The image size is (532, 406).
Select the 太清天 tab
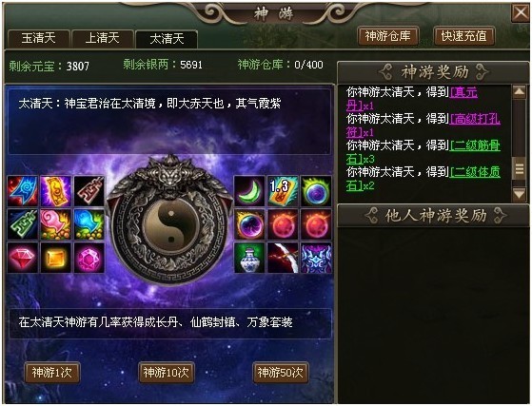(x=167, y=39)
